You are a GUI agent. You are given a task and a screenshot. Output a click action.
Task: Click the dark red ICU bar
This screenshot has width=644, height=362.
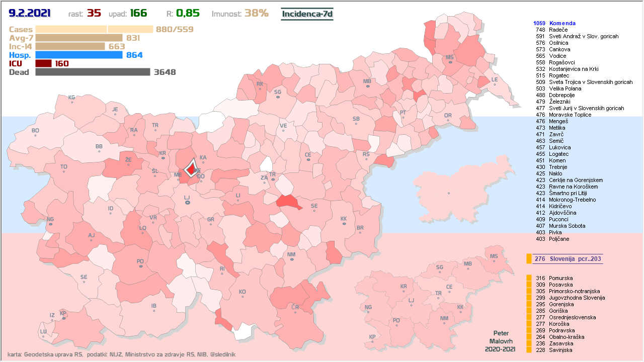pyautogui.click(x=44, y=63)
